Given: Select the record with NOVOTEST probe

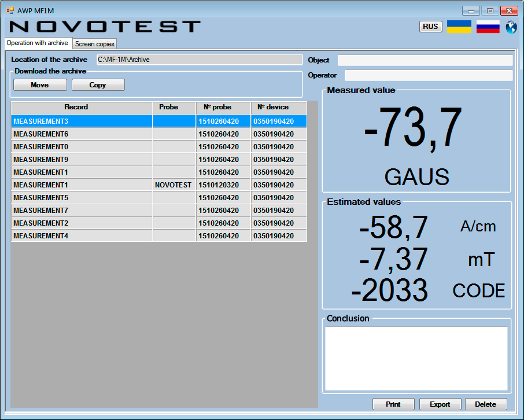Looking at the screenshot, I should click(81, 185).
